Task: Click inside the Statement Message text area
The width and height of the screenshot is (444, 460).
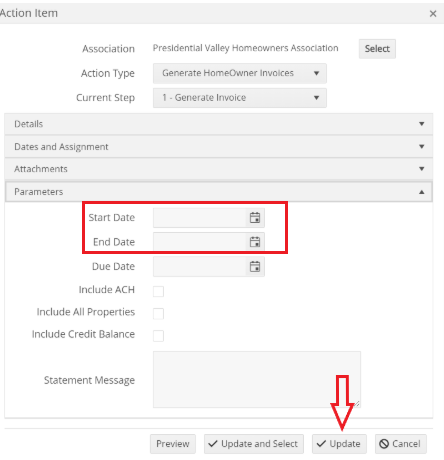Action: coord(257,379)
